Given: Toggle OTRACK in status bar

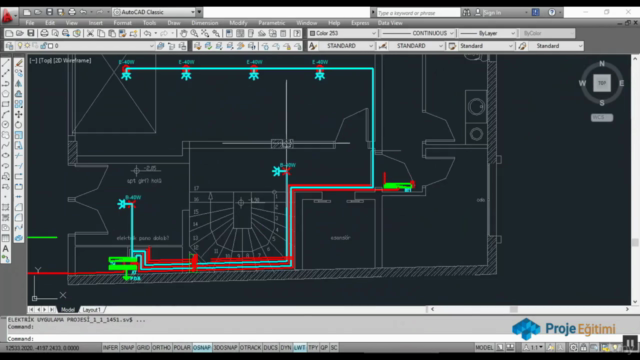Looking at the screenshot, I should (x=251, y=348).
